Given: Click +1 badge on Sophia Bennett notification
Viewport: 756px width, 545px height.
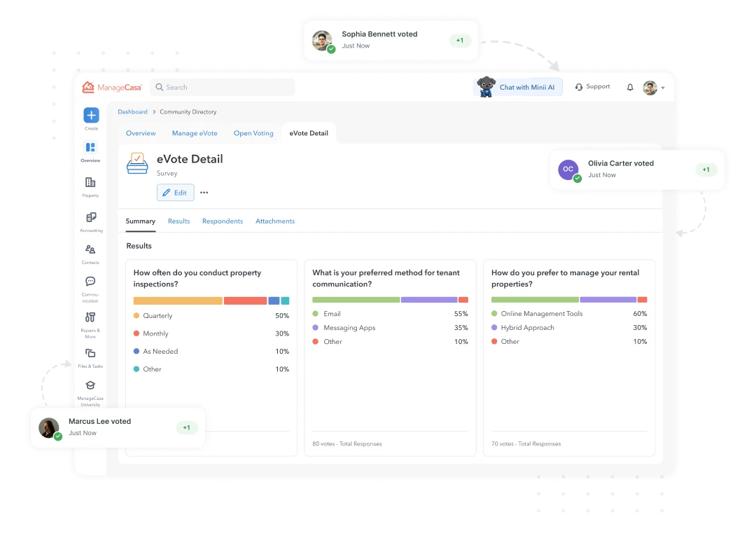Looking at the screenshot, I should 460,41.
